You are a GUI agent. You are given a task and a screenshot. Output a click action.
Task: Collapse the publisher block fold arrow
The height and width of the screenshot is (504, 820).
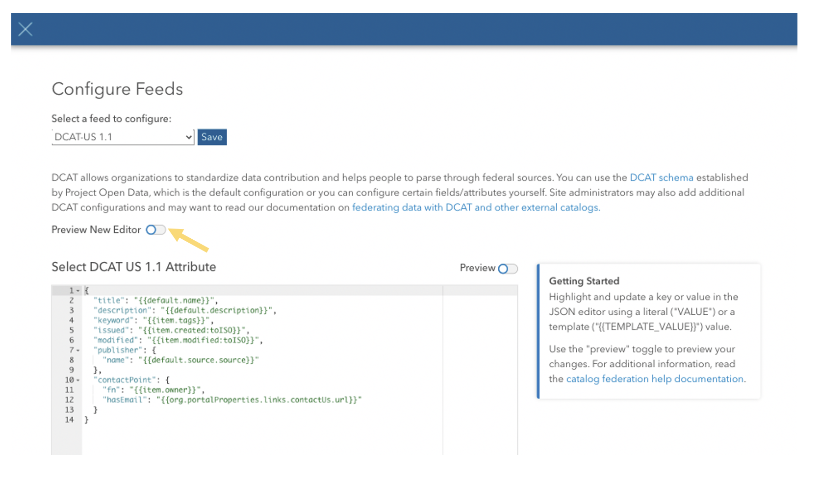[x=78, y=351]
